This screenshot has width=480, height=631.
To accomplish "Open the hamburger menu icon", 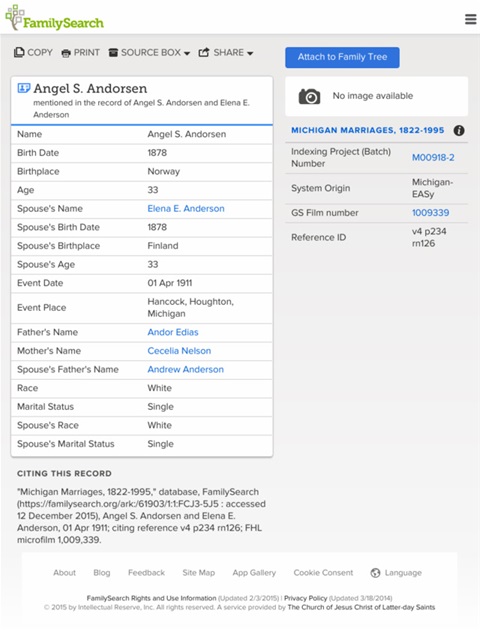I will coord(470,19).
